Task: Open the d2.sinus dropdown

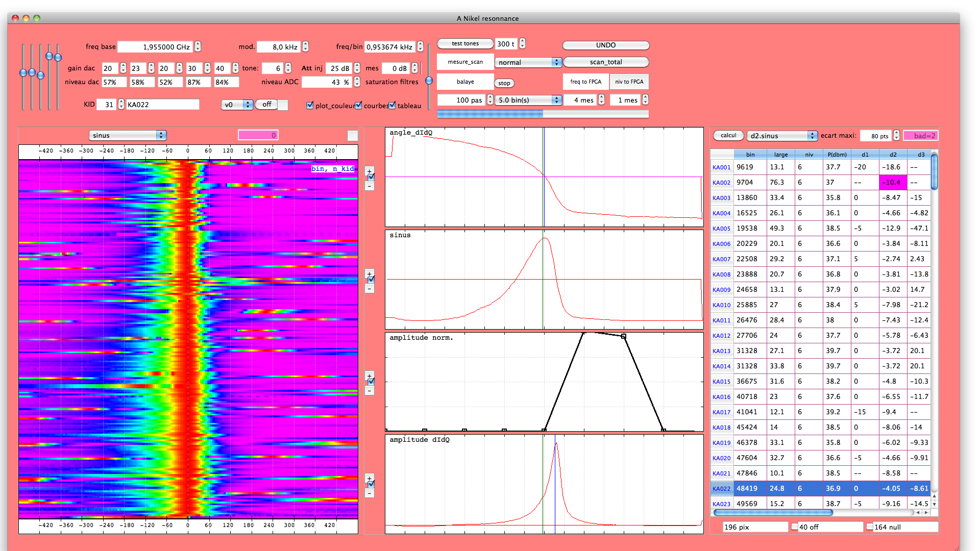Action: click(781, 136)
